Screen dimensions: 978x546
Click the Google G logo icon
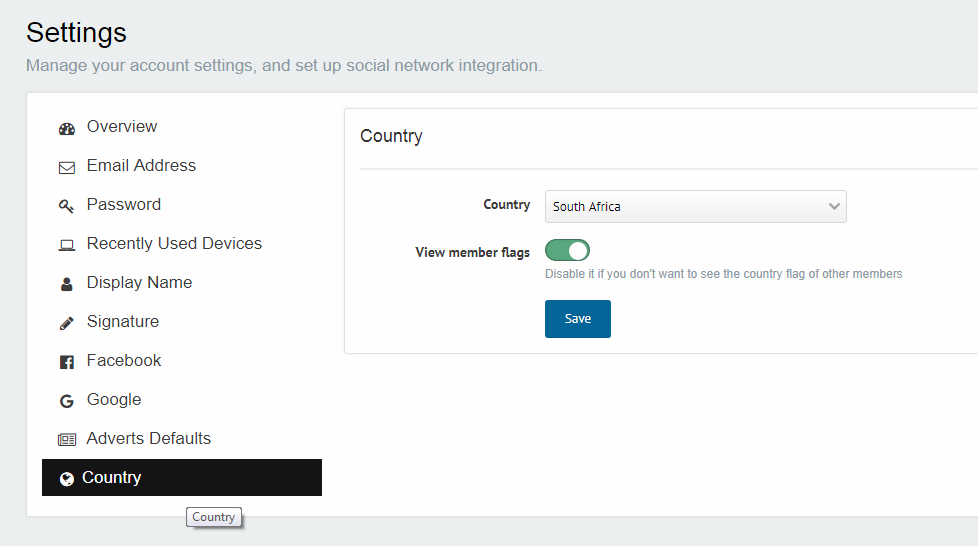pos(66,401)
